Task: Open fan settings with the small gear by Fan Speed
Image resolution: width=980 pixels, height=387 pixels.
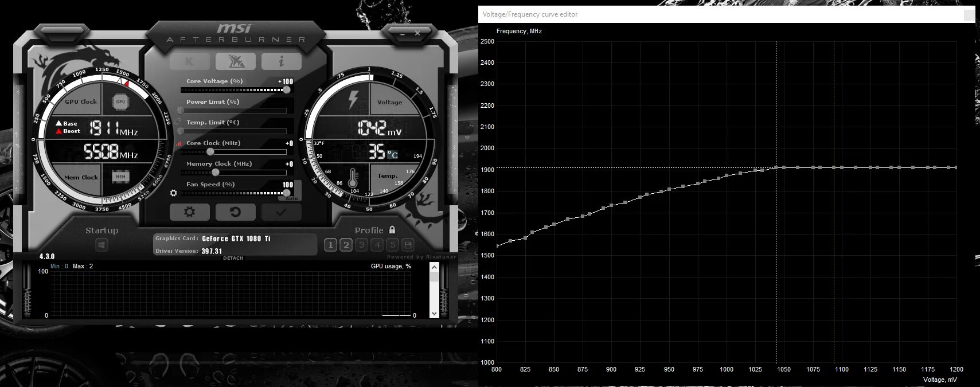Action: click(173, 193)
